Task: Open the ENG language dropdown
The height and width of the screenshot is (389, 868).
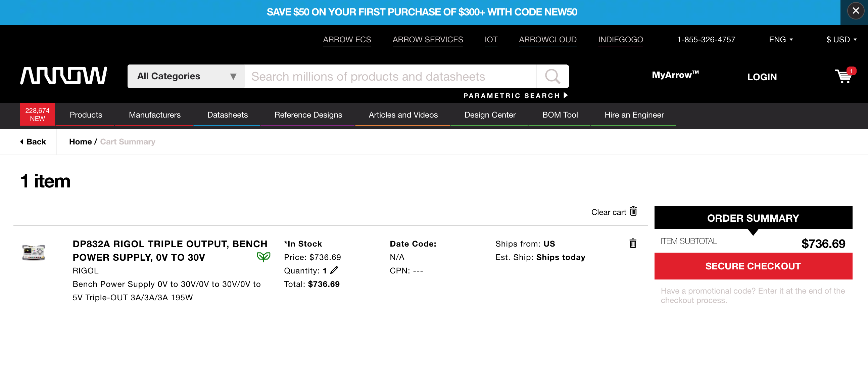Action: (x=780, y=40)
